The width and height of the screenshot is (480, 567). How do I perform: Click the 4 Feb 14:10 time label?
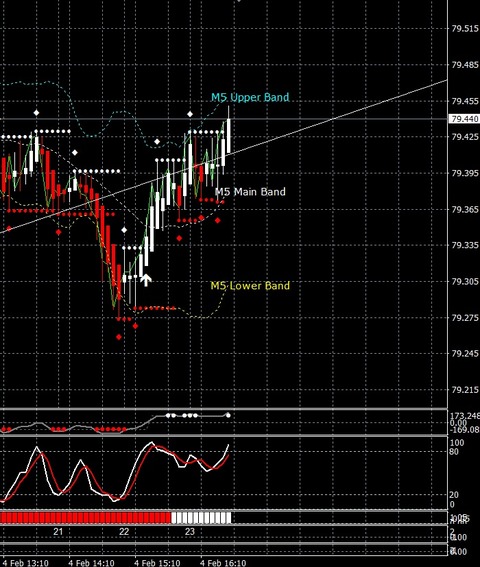click(x=91, y=563)
